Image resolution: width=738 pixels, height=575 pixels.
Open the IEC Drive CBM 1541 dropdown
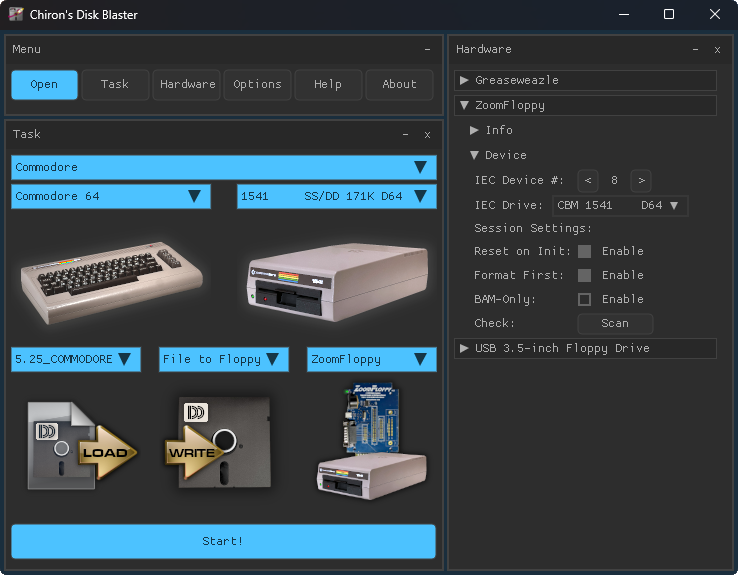click(x=619, y=206)
